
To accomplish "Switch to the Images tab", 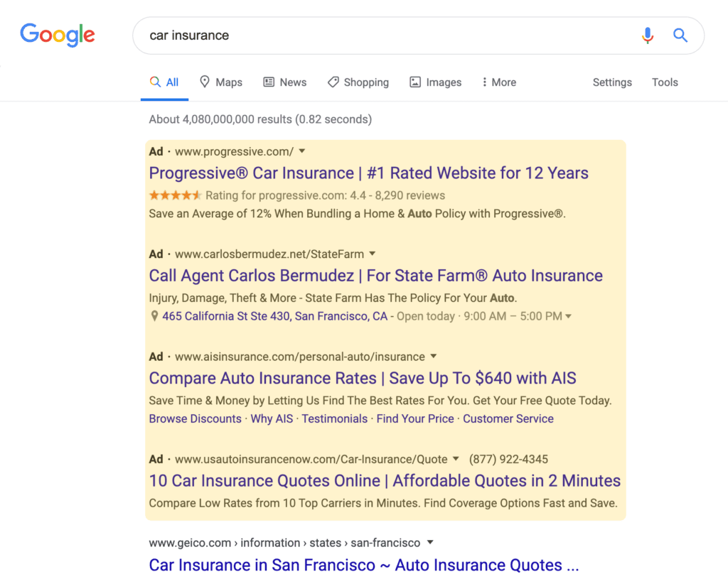I will [x=436, y=82].
